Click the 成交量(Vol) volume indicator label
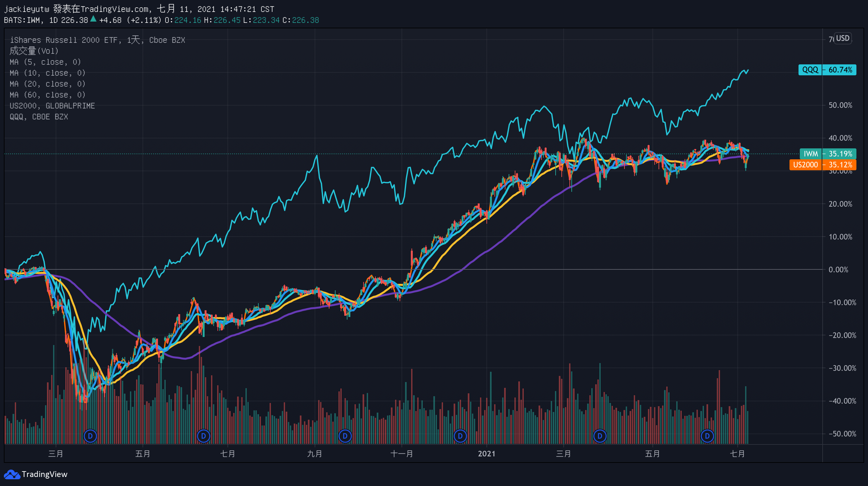The height and width of the screenshot is (486, 868). click(34, 51)
